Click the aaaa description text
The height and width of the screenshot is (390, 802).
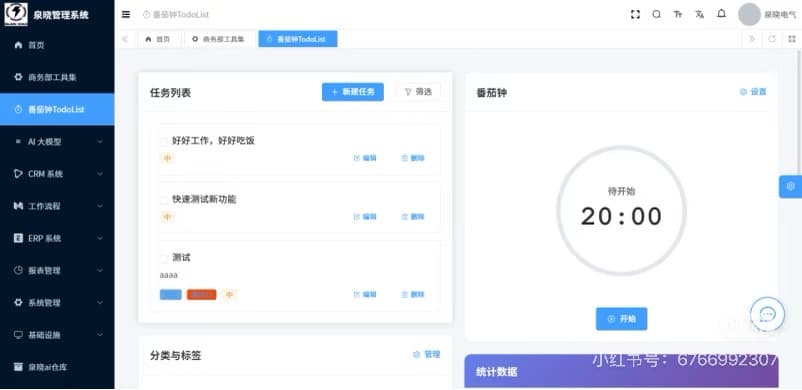[x=169, y=276]
